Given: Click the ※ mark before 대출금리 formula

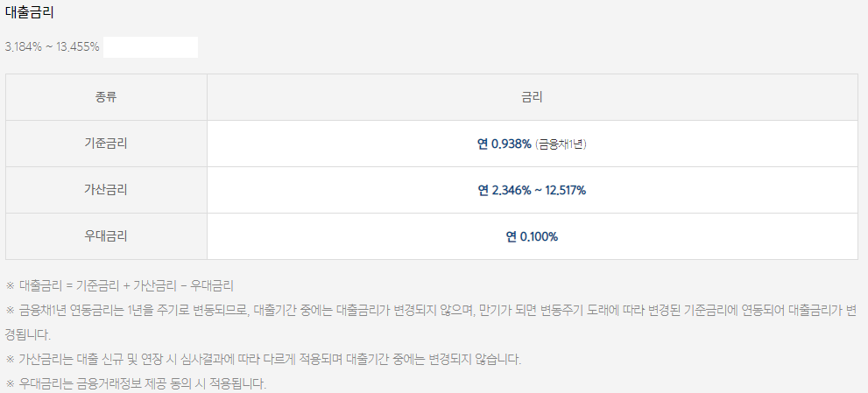Looking at the screenshot, I should pyautogui.click(x=10, y=286).
